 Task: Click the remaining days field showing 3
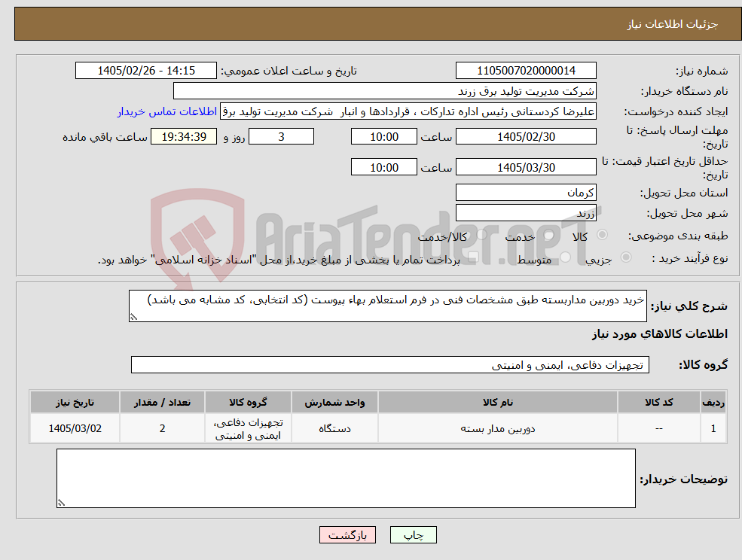[281, 137]
